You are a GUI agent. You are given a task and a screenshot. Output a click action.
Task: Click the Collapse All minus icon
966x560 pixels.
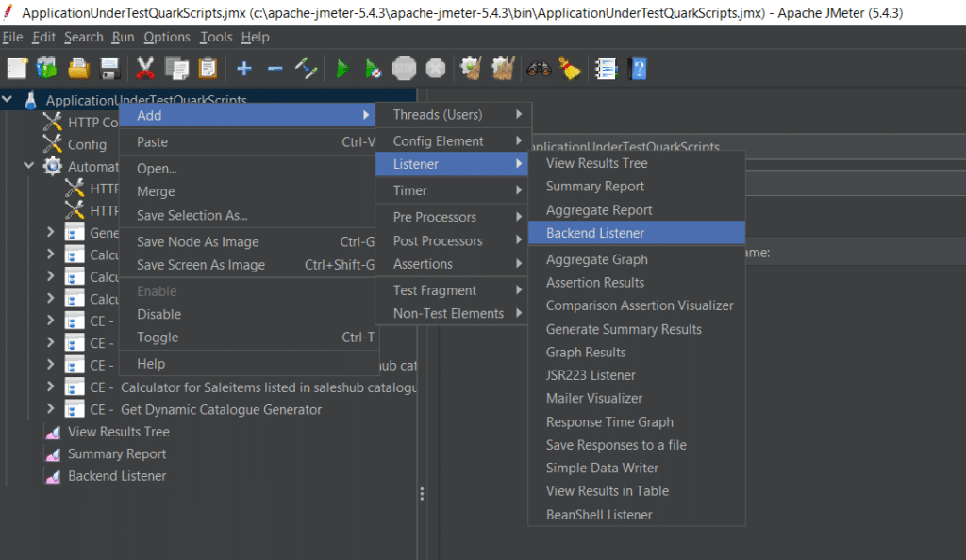275,68
